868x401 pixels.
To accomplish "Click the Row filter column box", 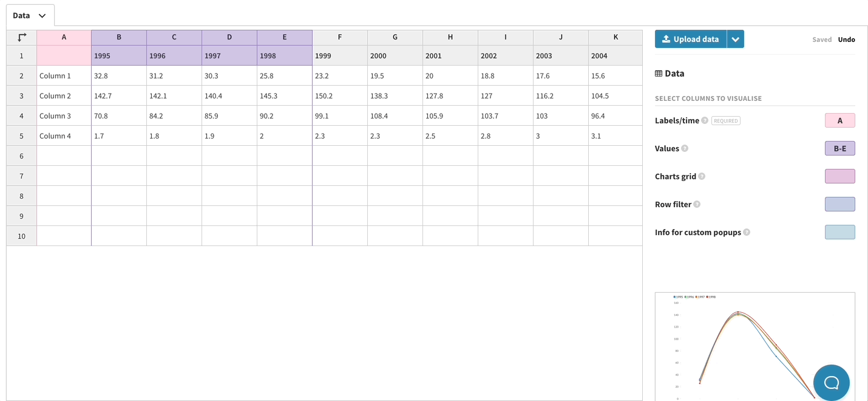I will pos(839,204).
